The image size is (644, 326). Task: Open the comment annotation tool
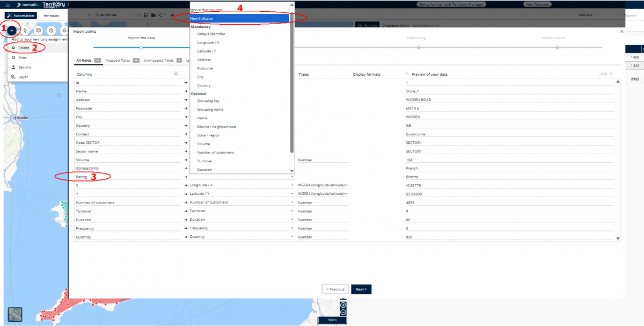[x=38, y=31]
